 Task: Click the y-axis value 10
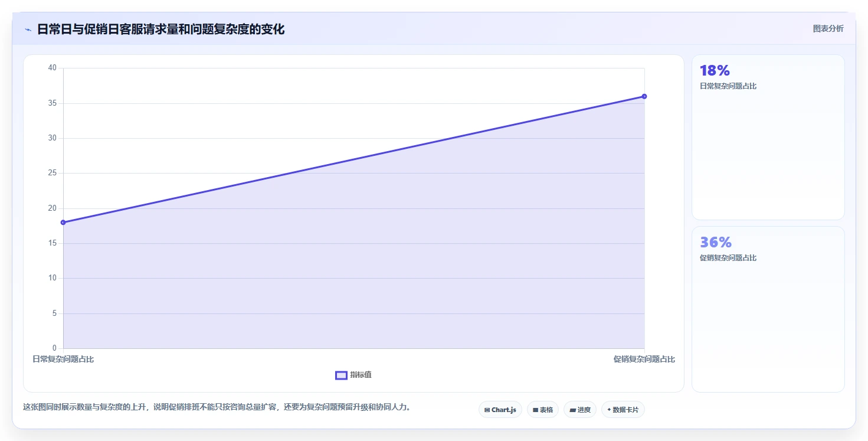click(x=53, y=278)
